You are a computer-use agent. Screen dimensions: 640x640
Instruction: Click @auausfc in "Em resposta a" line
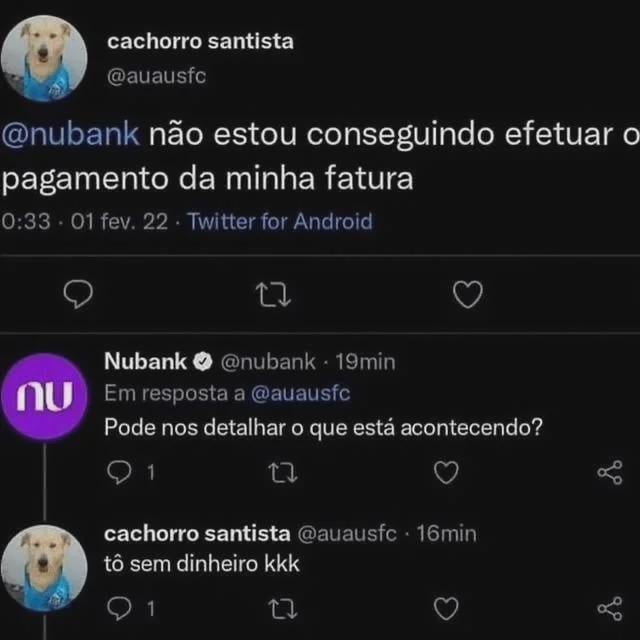pos(300,394)
